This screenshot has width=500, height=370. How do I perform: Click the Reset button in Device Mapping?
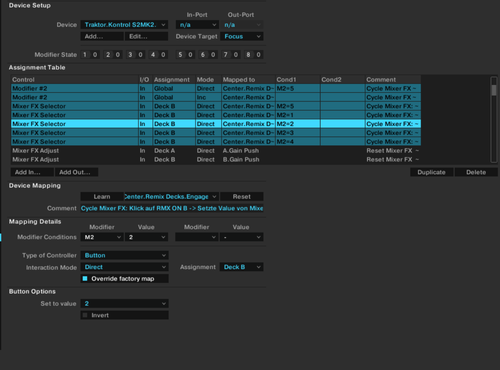[x=242, y=197]
